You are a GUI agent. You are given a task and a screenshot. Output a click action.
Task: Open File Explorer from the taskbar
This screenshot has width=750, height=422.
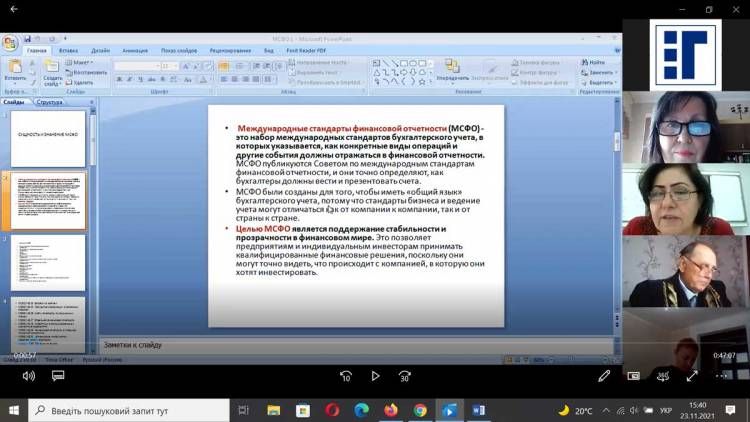274,410
